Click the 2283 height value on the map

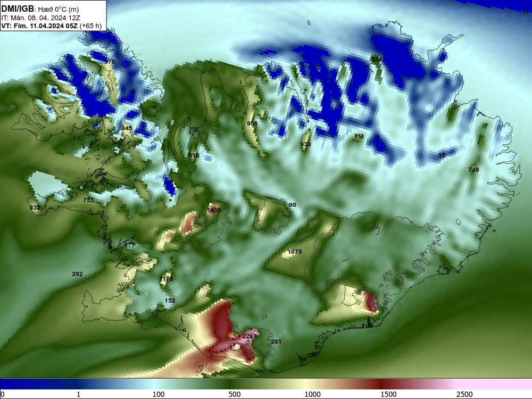tap(250, 336)
